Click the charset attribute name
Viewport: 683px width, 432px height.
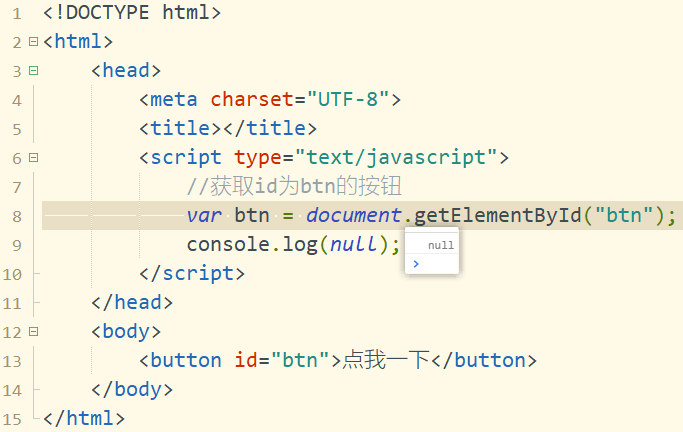tap(253, 99)
